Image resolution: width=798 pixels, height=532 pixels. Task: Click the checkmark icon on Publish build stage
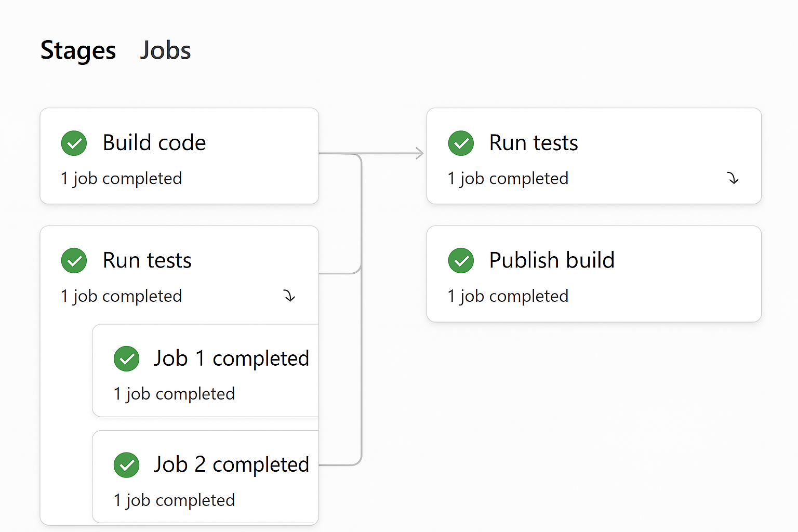point(461,261)
